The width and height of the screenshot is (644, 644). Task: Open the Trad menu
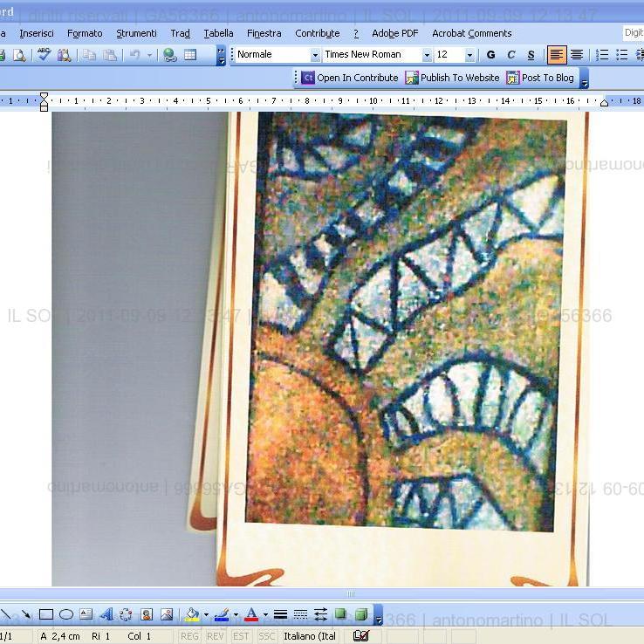coord(181,33)
